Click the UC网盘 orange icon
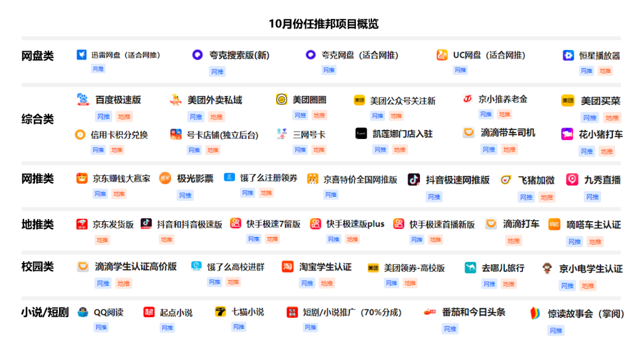 coord(442,55)
